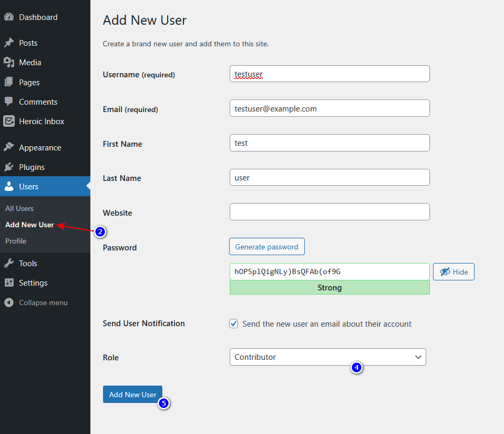Viewport: 504px width, 434px height.
Task: Focus the Last Name input field
Action: pos(330,177)
